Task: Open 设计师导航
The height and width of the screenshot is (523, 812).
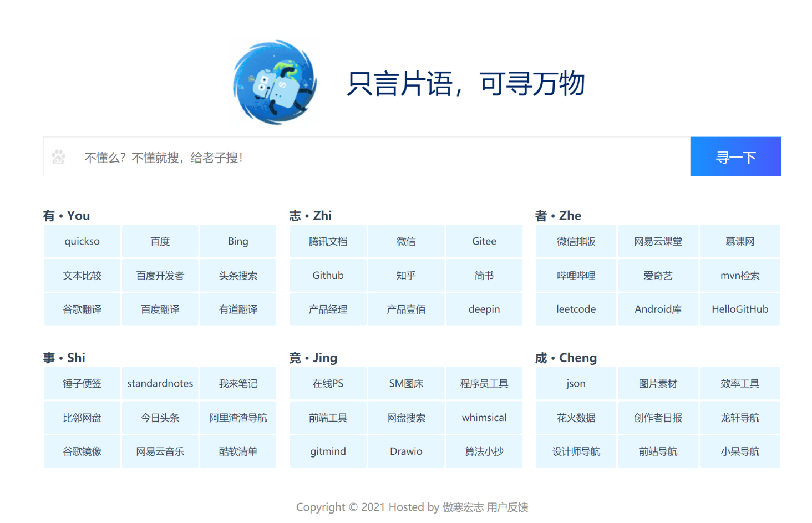Action: coord(576,451)
